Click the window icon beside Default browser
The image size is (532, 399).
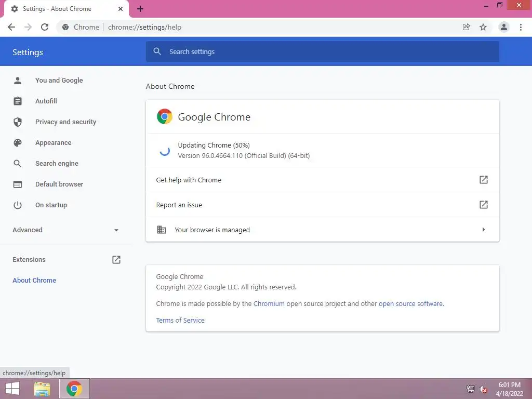coord(18,184)
